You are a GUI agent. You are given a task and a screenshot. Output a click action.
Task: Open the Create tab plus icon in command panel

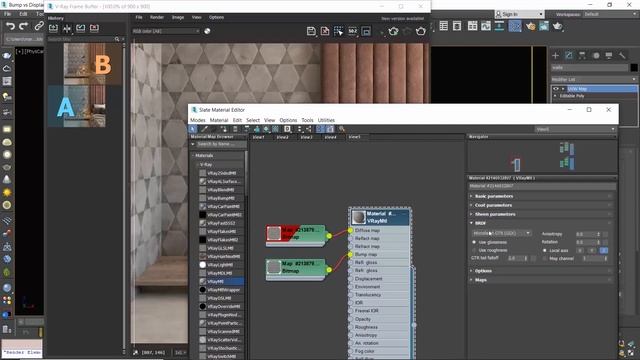pyautogui.click(x=555, y=56)
